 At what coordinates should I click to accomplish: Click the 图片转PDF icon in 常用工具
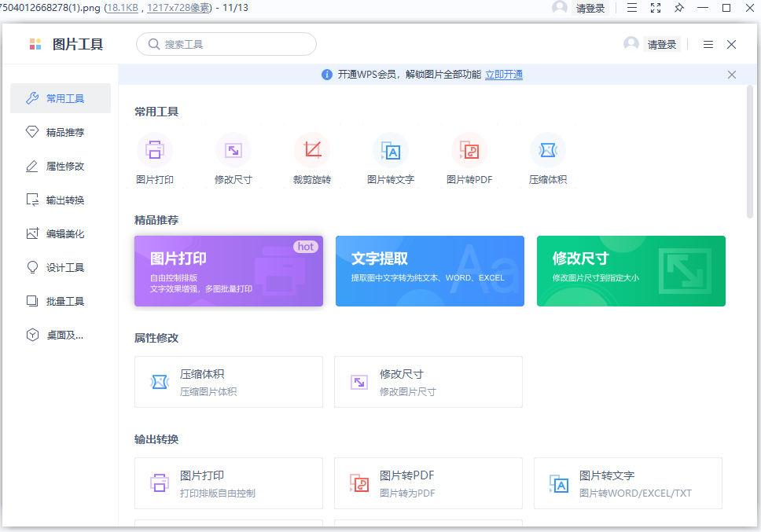coord(469,150)
